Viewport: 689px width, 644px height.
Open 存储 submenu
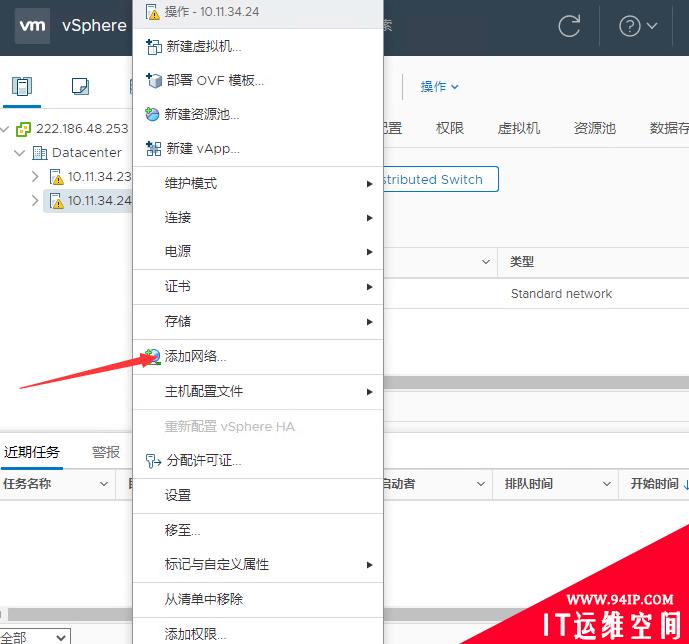point(258,322)
